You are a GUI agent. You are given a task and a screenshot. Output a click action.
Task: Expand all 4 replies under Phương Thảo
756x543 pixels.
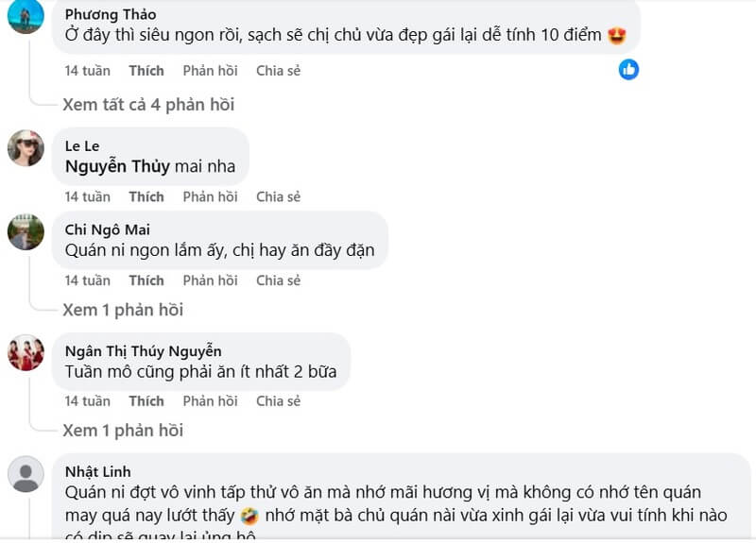click(x=148, y=105)
